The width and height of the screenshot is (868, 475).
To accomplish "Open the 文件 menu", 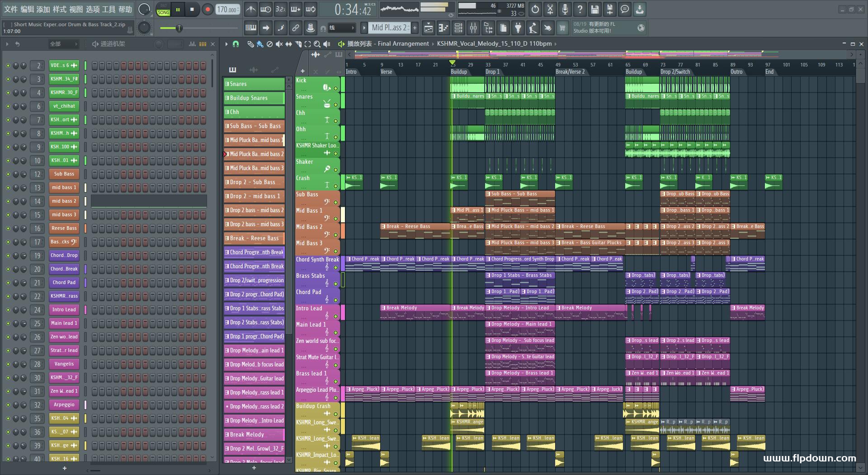I will point(10,9).
